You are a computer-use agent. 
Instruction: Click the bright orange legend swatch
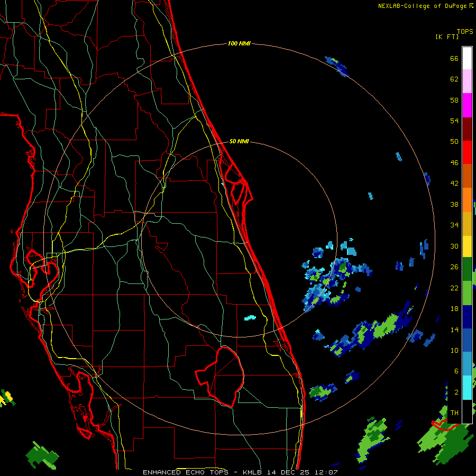(467, 199)
